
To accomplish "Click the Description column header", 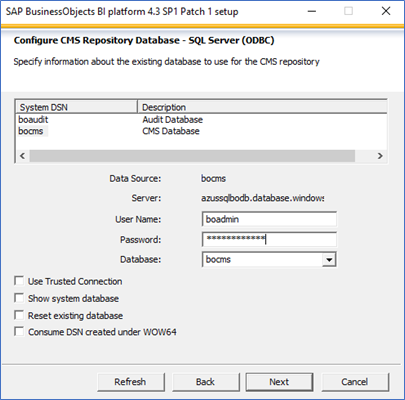I will pyautogui.click(x=262, y=107).
